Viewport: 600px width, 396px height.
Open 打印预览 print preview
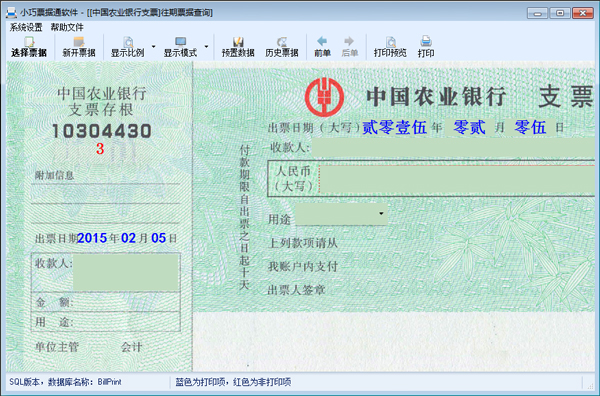pyautogui.click(x=390, y=47)
